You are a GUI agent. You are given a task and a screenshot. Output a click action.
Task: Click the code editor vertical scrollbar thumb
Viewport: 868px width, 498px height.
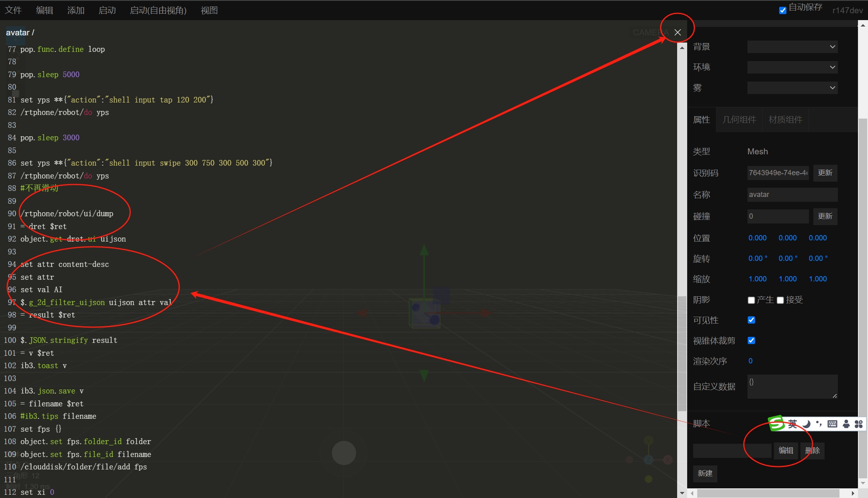pyautogui.click(x=682, y=354)
